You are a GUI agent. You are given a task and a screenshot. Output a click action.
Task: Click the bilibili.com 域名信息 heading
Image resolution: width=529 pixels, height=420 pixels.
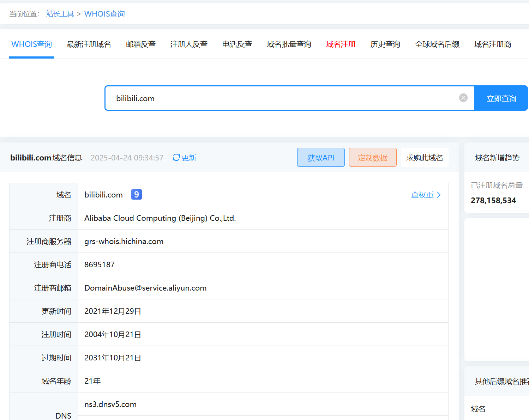point(46,158)
